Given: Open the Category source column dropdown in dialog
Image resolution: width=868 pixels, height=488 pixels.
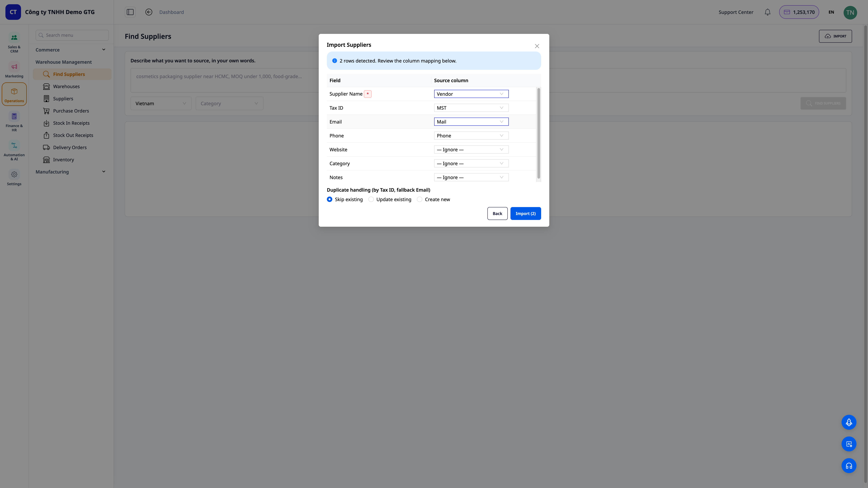Looking at the screenshot, I should [471, 163].
